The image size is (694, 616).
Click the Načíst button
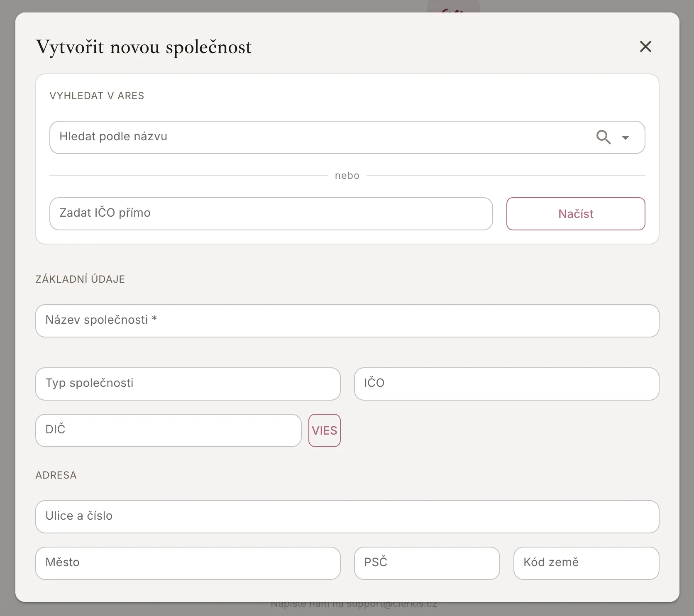coord(576,214)
